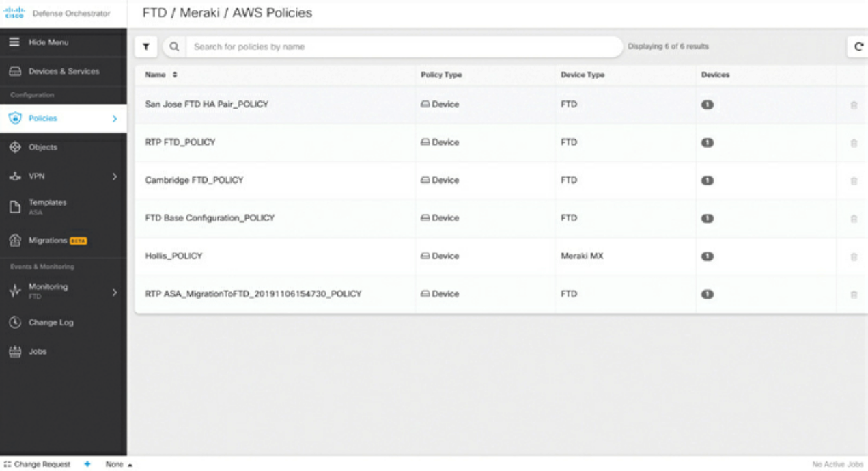868x471 pixels.
Task: Open Devices & Services in sidebar
Action: [63, 71]
